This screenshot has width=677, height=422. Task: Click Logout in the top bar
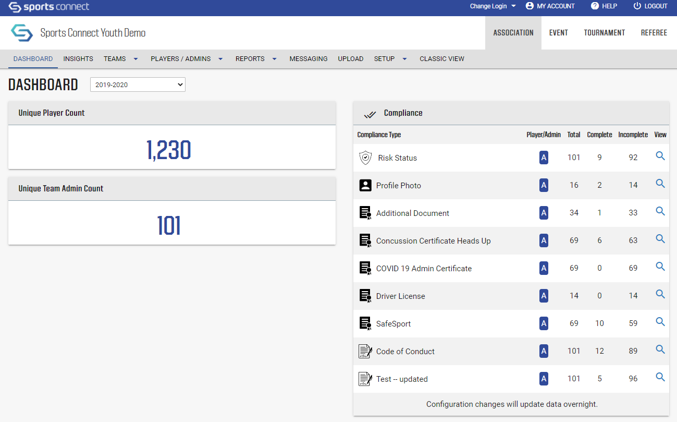point(650,6)
